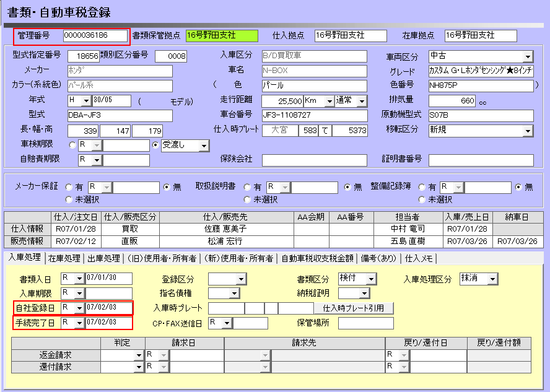This screenshot has width=550, height=392.
Task: Choose 有 for 取扱説明書
Action: click(247, 187)
